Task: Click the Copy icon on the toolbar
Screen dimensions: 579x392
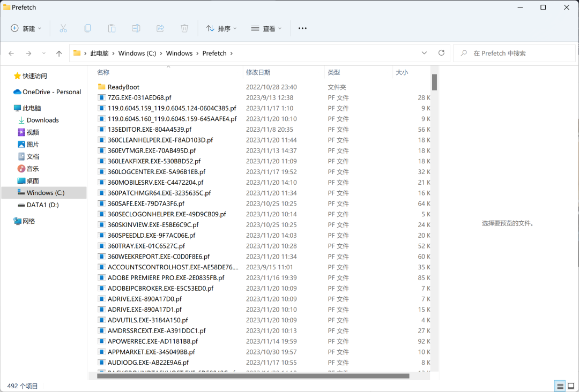Action: pos(87,28)
